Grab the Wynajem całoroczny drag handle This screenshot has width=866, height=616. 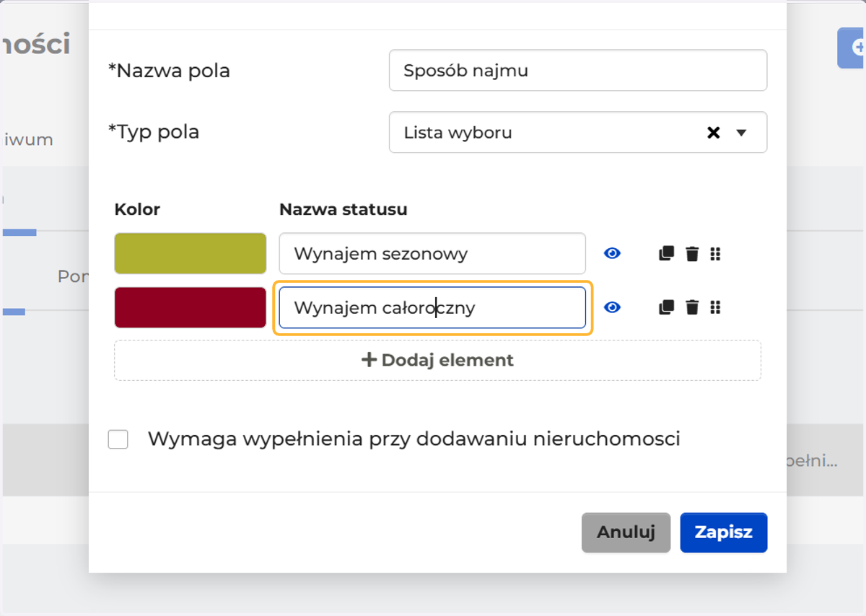coord(715,308)
